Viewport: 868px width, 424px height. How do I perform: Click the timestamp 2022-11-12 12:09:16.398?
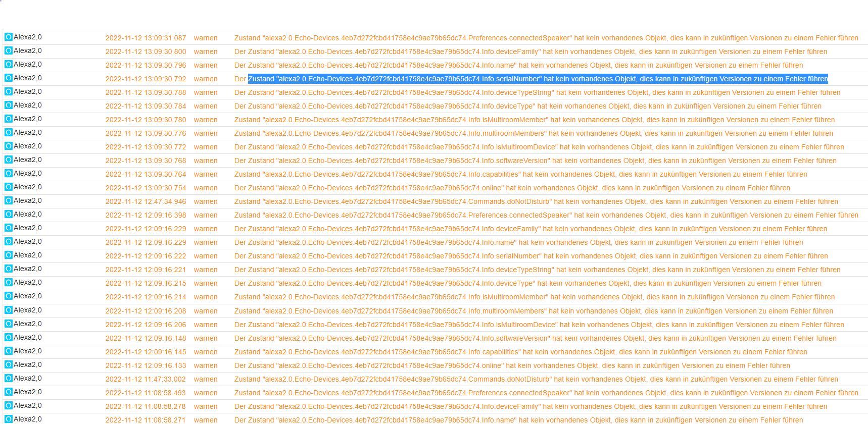tap(146, 215)
